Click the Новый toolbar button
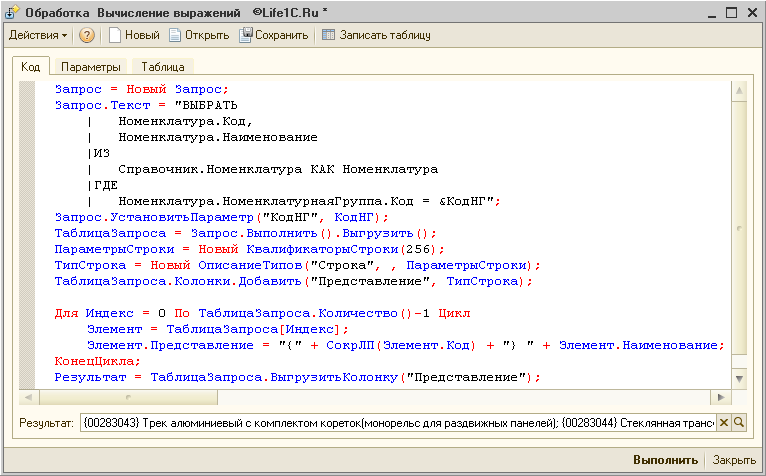 coord(134,35)
